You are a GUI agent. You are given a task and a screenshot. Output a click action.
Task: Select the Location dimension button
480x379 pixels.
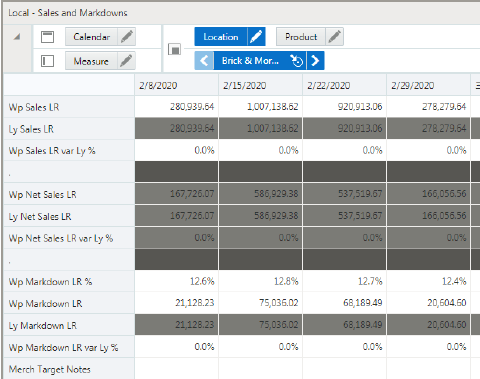coord(221,37)
